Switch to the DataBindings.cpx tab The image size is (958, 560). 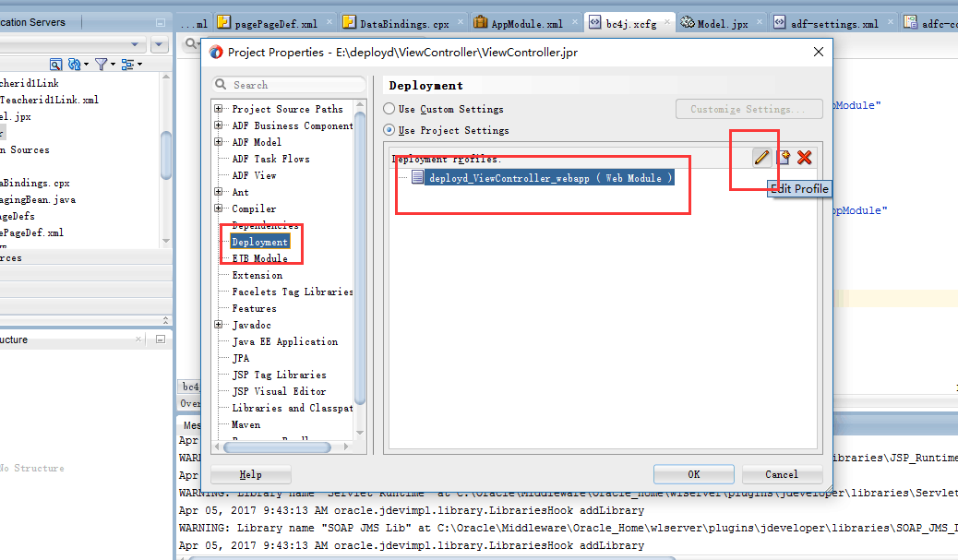(x=404, y=23)
